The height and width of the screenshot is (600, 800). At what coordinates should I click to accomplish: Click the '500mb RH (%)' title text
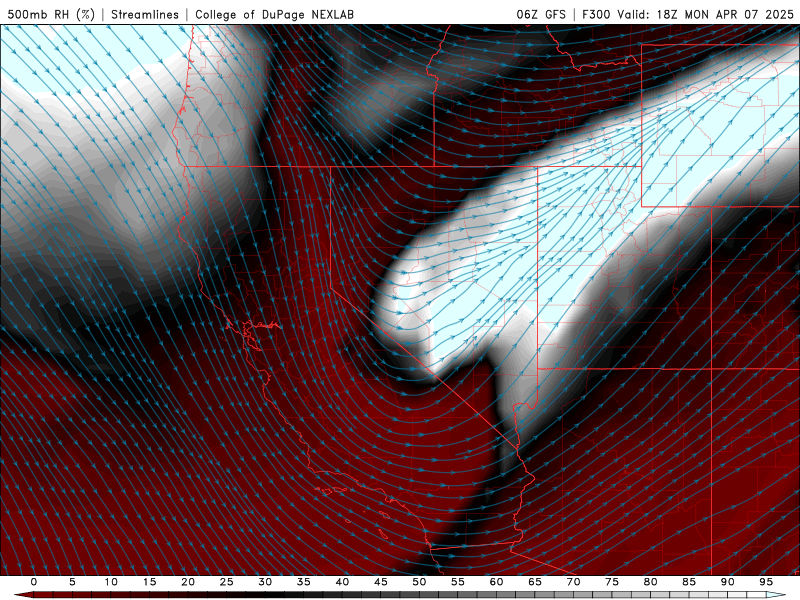tap(51, 14)
